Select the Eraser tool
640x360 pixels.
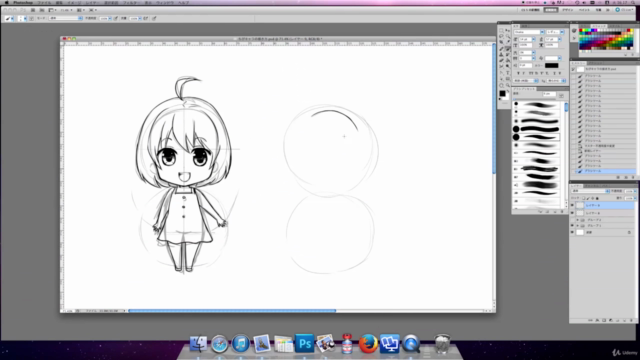tap(501, 60)
